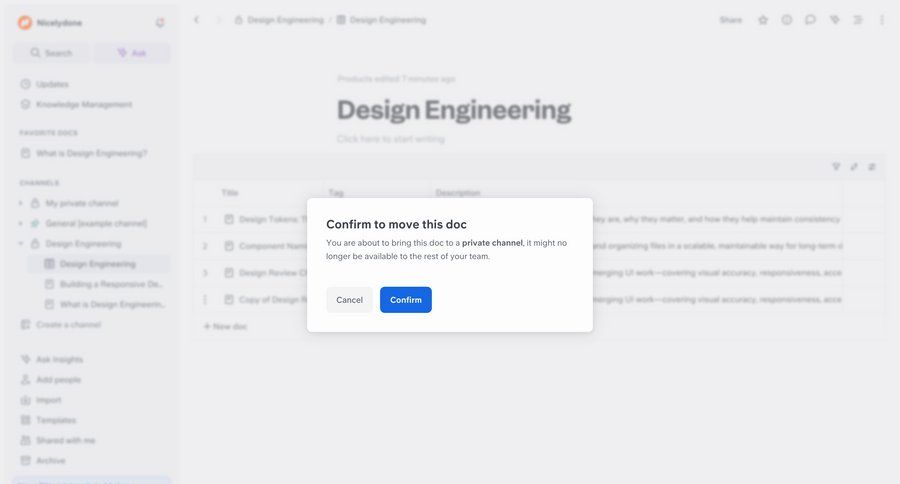Open the Search box in sidebar
The image size is (900, 484).
[51, 53]
